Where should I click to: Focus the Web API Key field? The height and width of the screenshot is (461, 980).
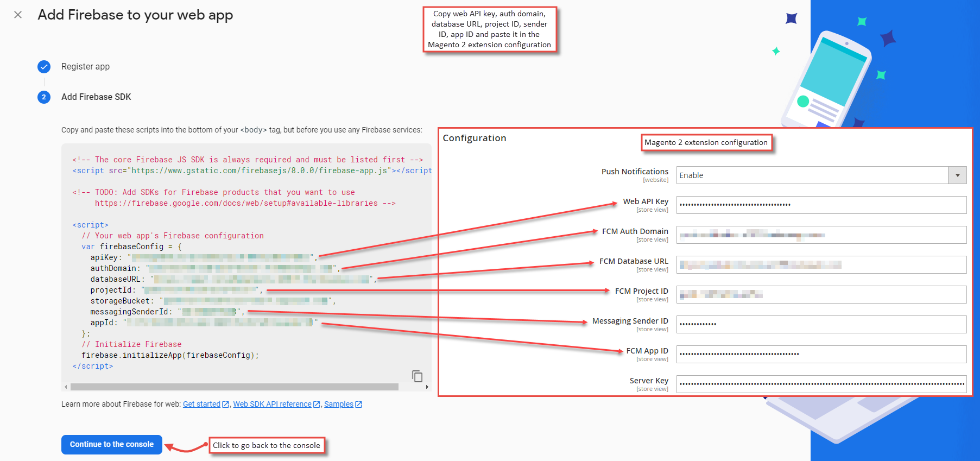tap(821, 205)
